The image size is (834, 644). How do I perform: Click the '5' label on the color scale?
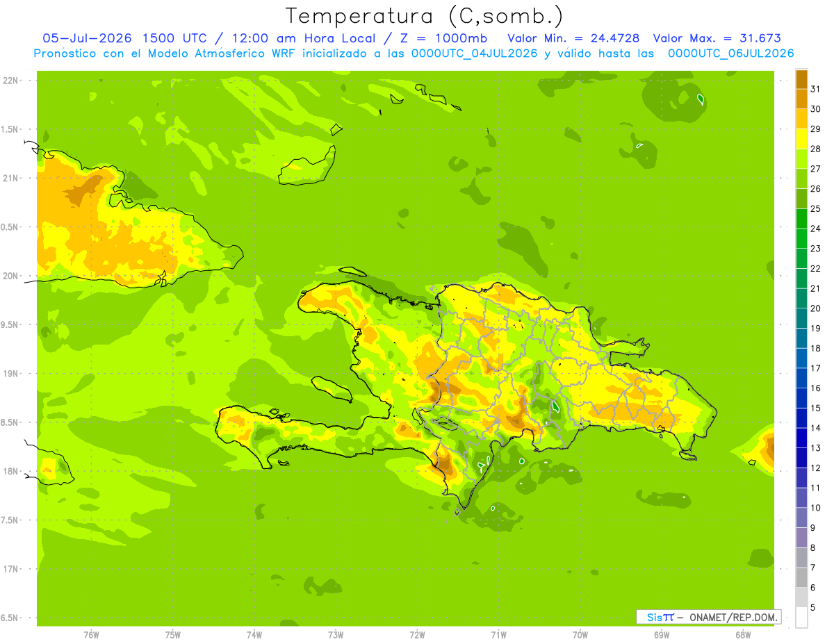pos(814,607)
